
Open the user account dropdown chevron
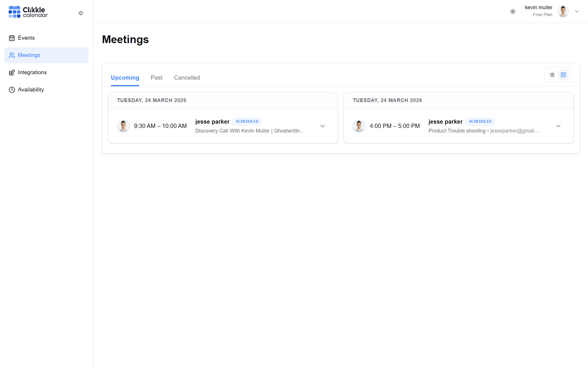tap(577, 11)
